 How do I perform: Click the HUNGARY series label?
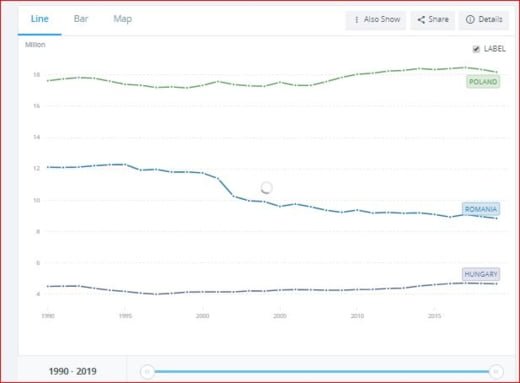pos(481,274)
